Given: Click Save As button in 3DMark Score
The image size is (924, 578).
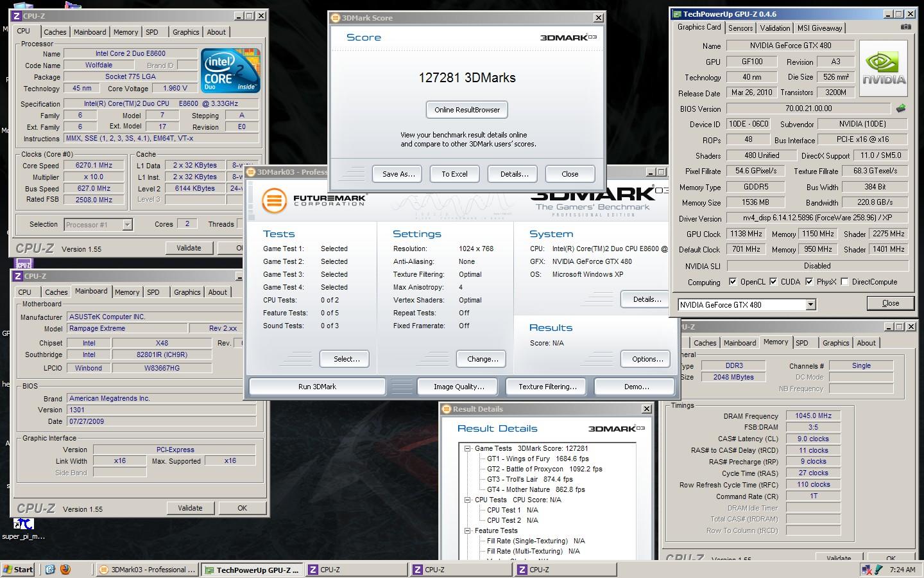Looking at the screenshot, I should (398, 174).
